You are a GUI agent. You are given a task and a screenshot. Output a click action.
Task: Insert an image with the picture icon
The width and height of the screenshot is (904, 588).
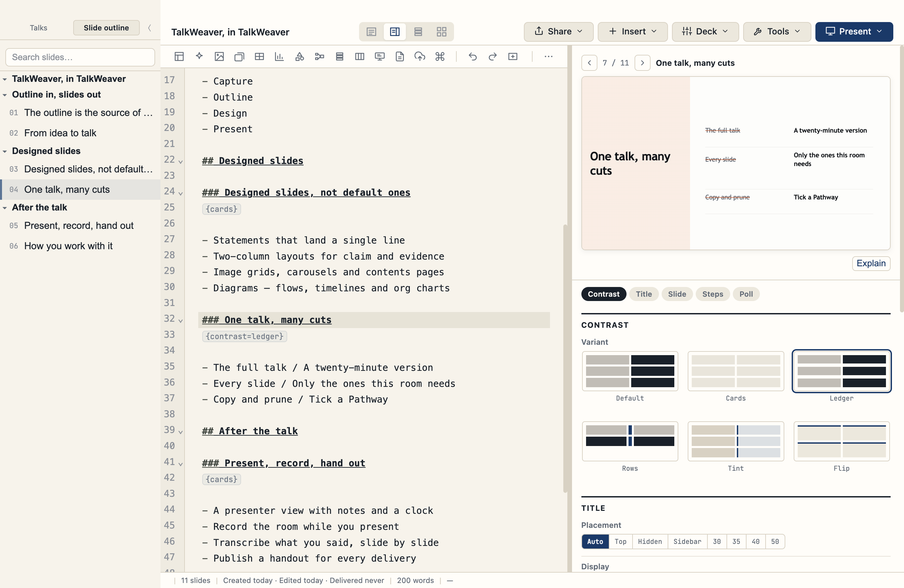tap(220, 56)
